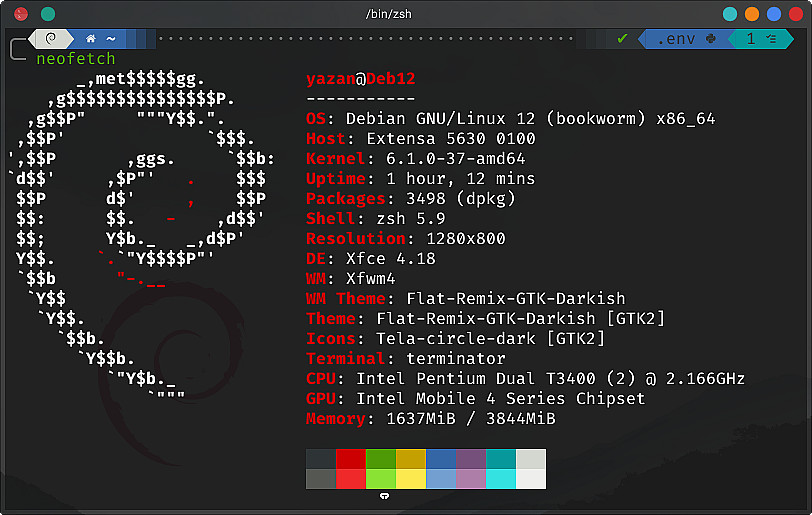Click the mustard yellow color block
Image resolution: width=812 pixels, height=515 pixels.
411,459
